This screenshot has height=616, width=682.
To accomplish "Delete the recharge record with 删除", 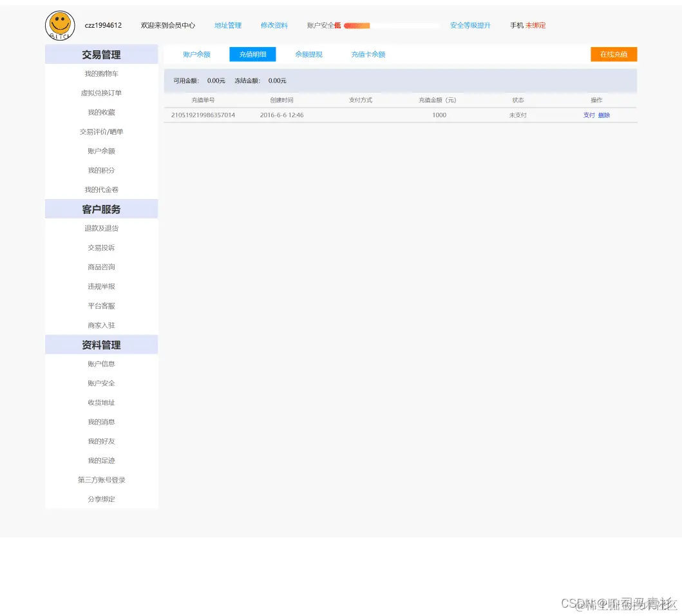I will [604, 115].
